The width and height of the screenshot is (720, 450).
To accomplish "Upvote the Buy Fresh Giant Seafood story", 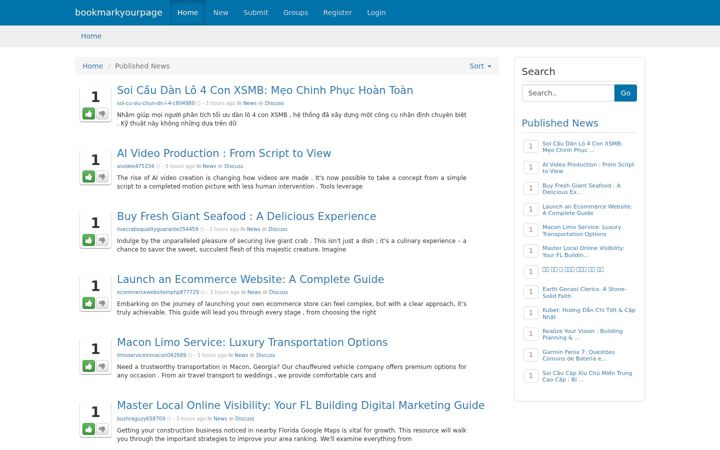I will (89, 240).
